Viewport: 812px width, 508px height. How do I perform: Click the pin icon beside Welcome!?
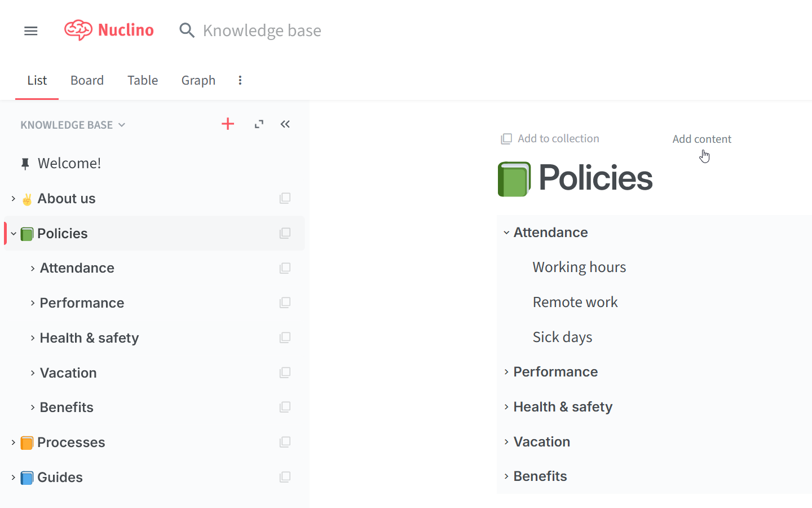click(25, 164)
